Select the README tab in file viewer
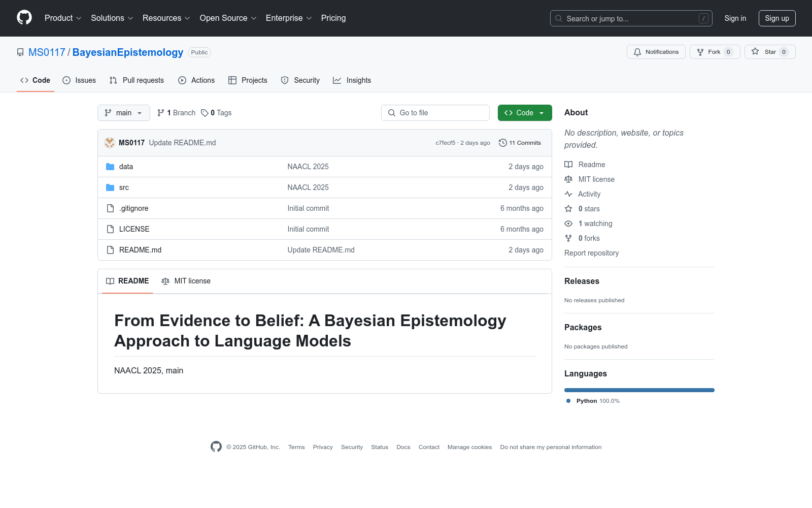Viewport: 812px width, 508px height. 127,281
